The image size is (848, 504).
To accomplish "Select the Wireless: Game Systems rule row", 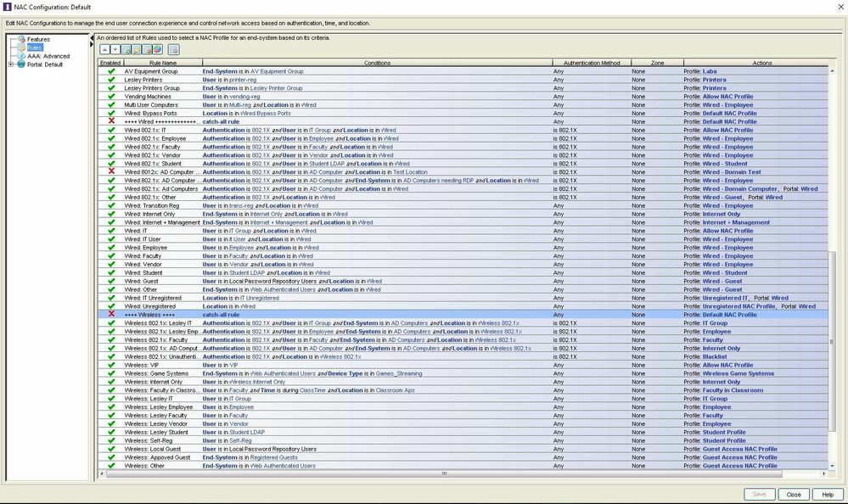I will (x=340, y=373).
